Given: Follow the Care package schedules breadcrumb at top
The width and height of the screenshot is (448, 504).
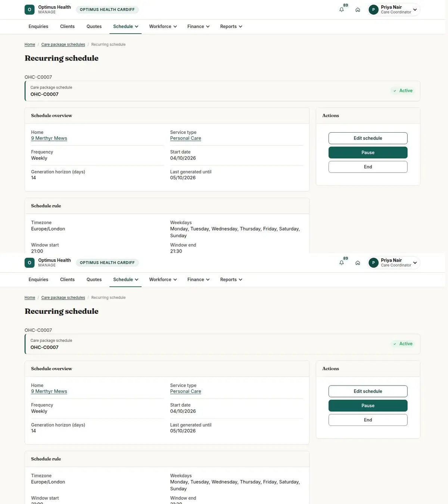Looking at the screenshot, I should [63, 44].
